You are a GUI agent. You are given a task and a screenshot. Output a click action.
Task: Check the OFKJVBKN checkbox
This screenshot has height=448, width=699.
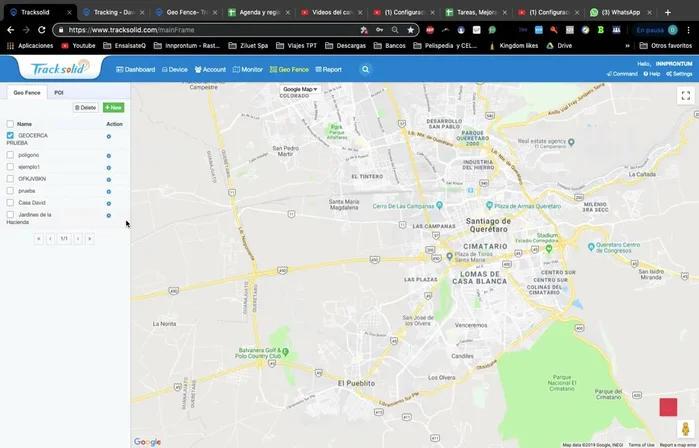click(10, 179)
